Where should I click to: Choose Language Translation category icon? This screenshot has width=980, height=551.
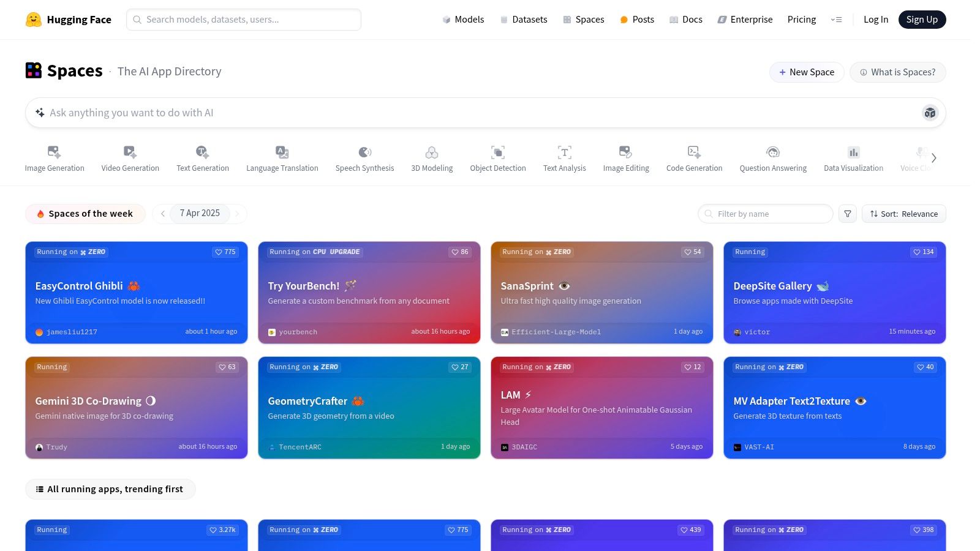click(282, 152)
